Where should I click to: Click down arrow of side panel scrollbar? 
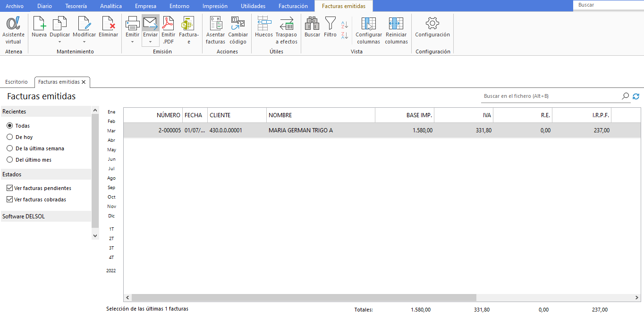click(x=95, y=236)
